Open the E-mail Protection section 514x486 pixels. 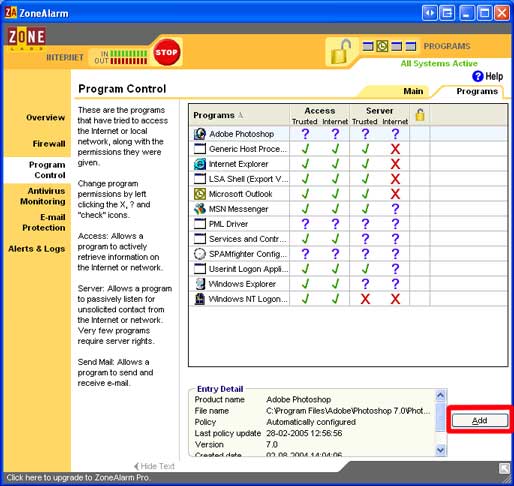(x=44, y=222)
